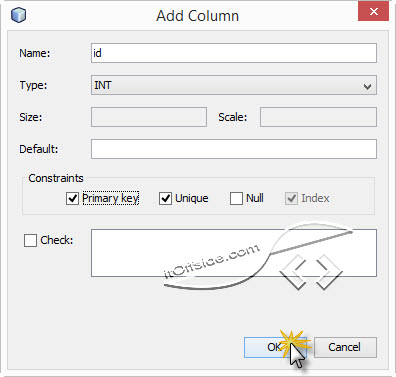Click the Add Column title text
This screenshot has height=377, width=396.
point(198,16)
